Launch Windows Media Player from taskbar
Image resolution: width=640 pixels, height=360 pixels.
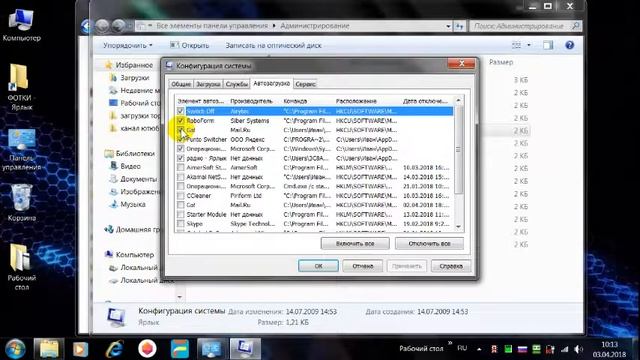click(x=80, y=349)
